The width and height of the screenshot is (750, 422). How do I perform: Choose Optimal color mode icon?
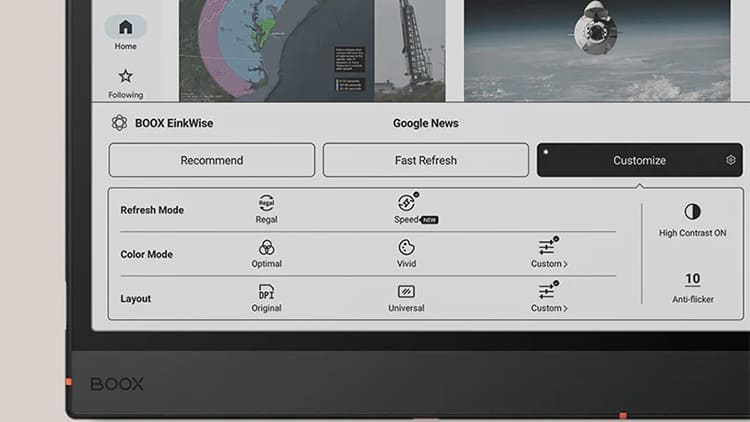[x=266, y=248]
